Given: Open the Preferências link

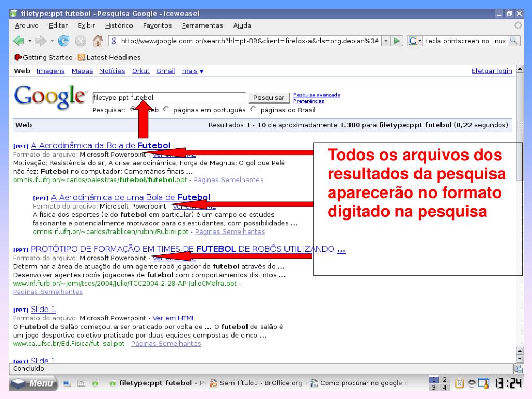Looking at the screenshot, I should tap(308, 101).
